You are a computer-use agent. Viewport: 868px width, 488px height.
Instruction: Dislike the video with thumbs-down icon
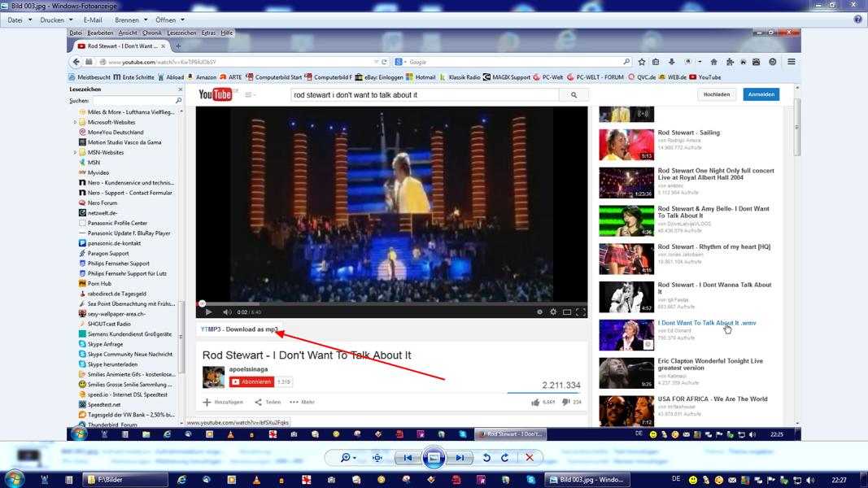point(565,403)
